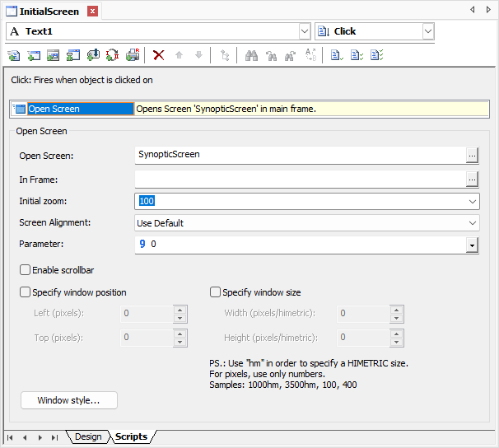Click the In Frame browse ellipsis button

tap(472, 179)
